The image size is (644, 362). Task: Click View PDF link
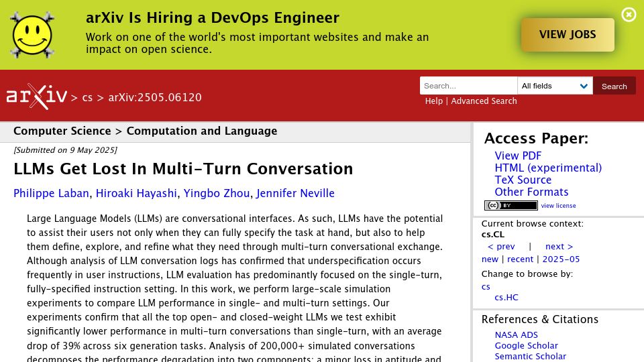pyautogui.click(x=518, y=156)
